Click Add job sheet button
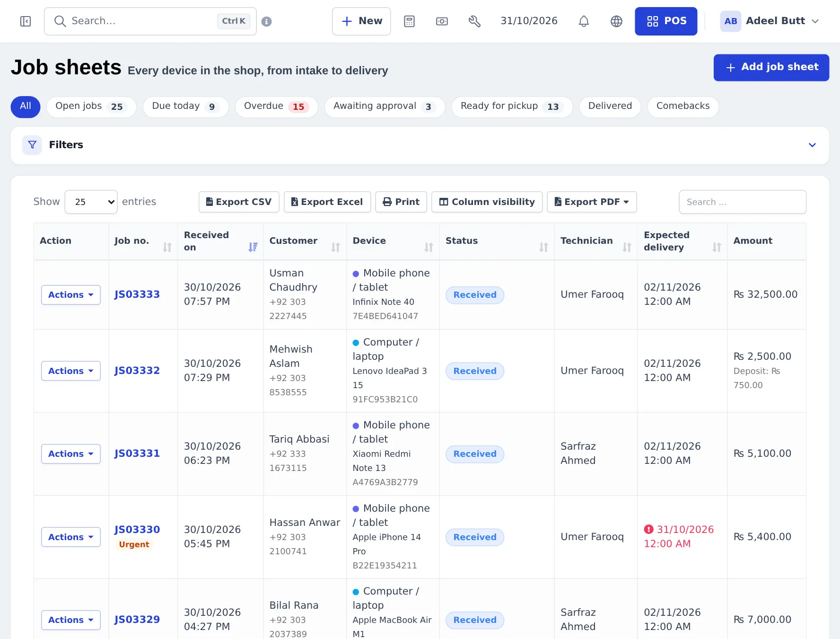This screenshot has height=639, width=840. pos(771,67)
